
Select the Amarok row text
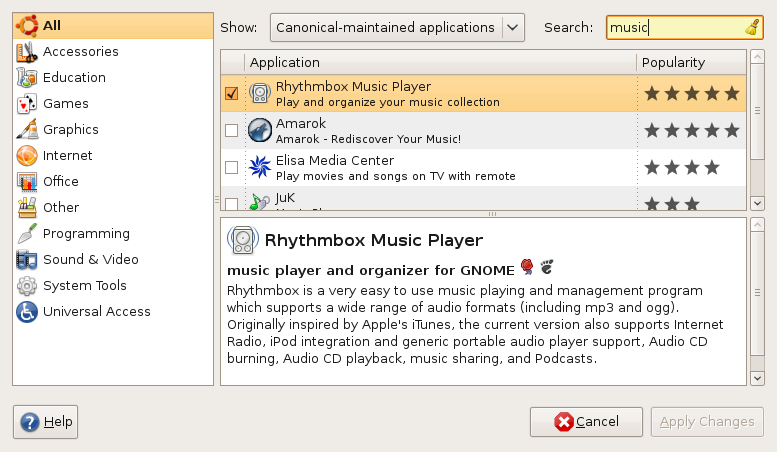click(x=368, y=131)
